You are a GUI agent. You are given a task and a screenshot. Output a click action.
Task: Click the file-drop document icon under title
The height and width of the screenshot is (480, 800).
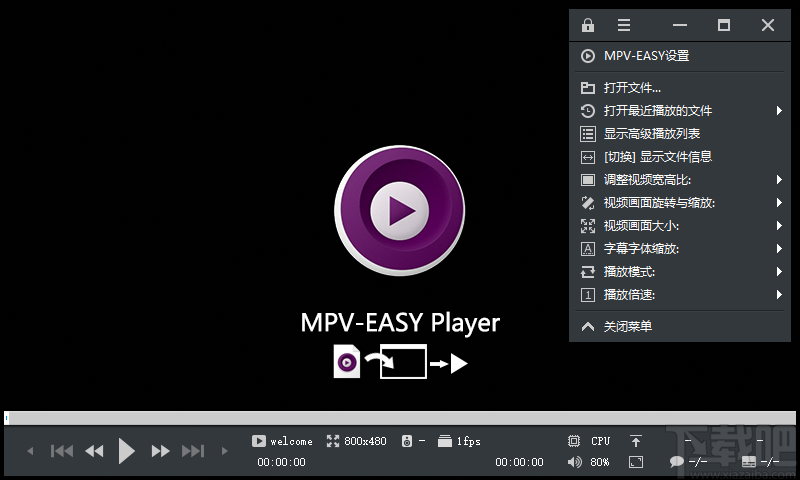pos(347,361)
